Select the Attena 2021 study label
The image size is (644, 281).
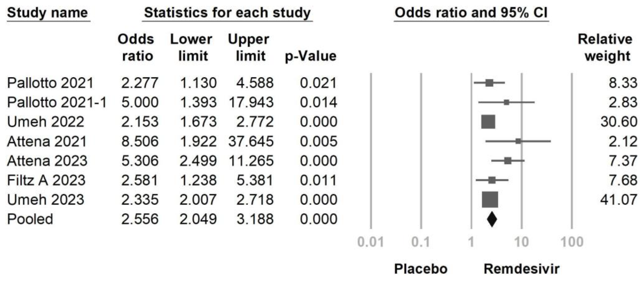(x=47, y=141)
